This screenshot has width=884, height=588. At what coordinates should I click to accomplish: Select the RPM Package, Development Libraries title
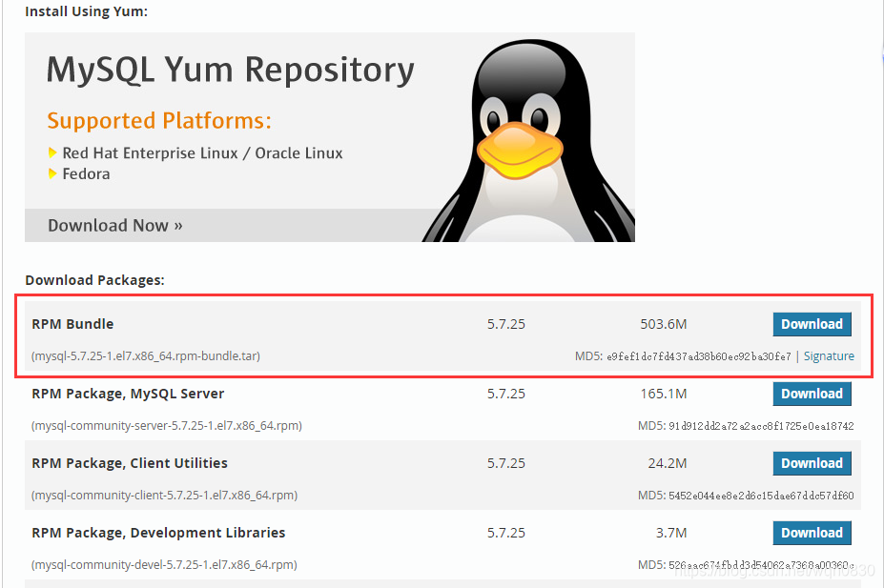pyautogui.click(x=158, y=533)
